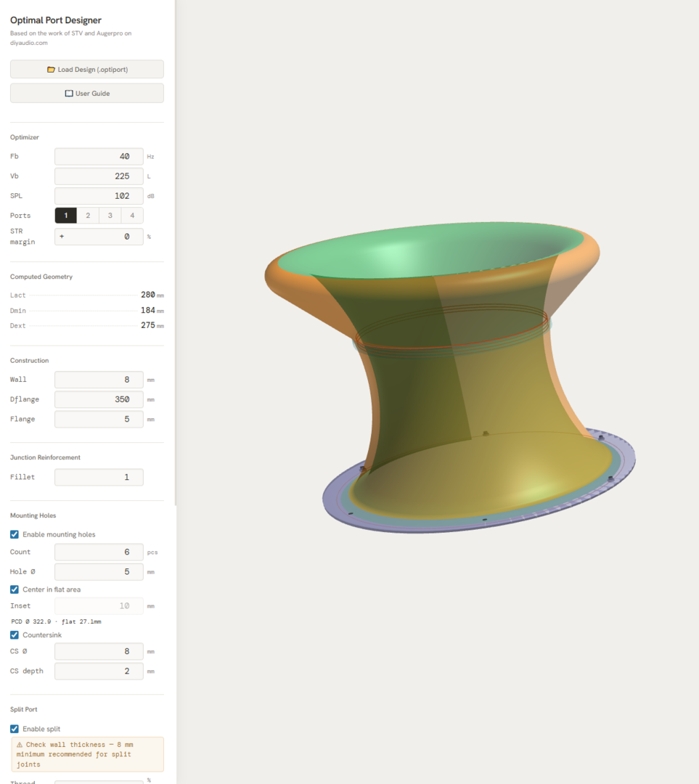
Task: Click the 3D port model in viewport
Action: tap(450, 377)
